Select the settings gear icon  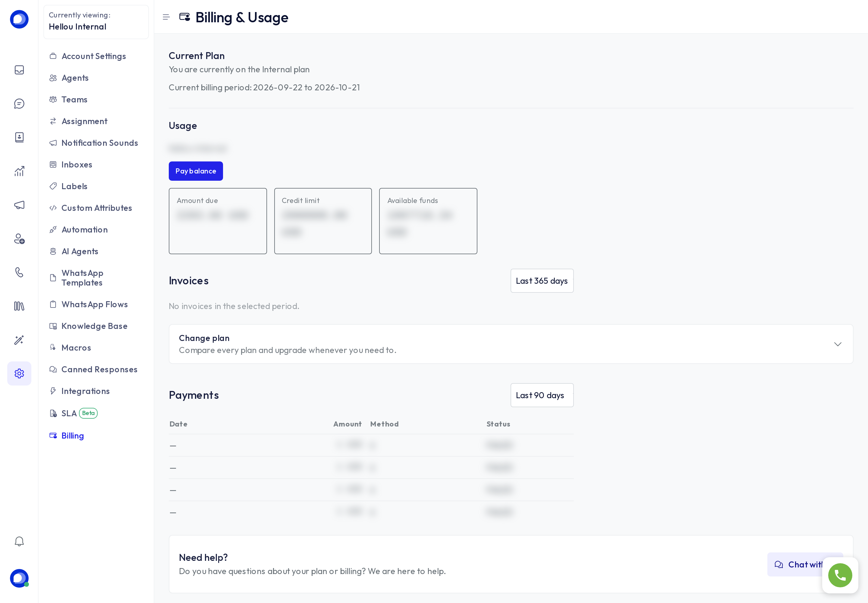point(19,373)
